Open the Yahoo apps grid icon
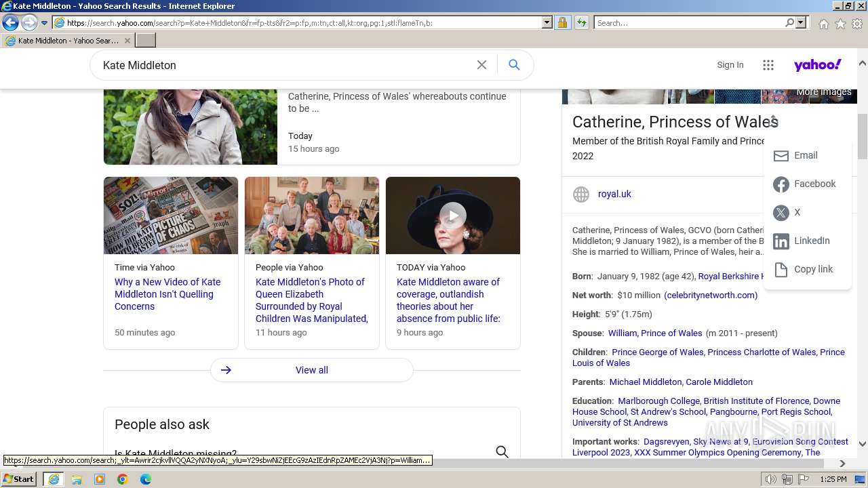This screenshot has width=868, height=488. (768, 65)
